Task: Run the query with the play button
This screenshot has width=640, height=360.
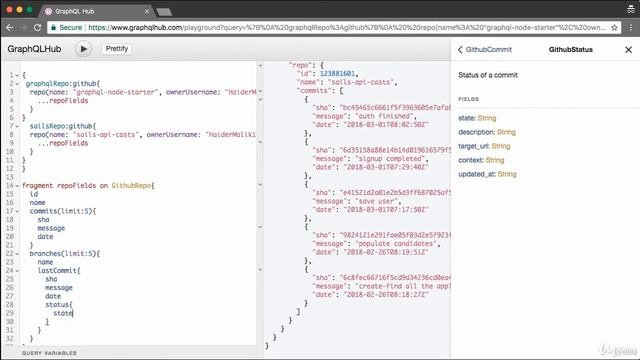Action: (83, 49)
